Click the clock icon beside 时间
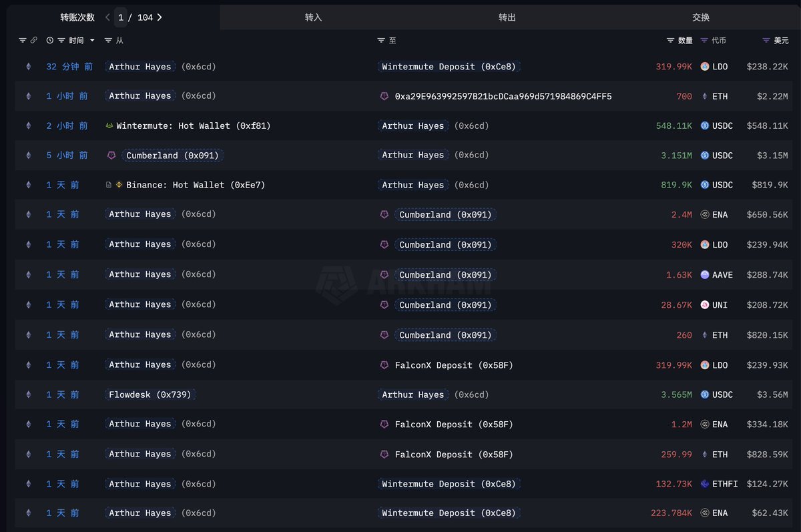Screen dimensions: 801x532 point(50,41)
